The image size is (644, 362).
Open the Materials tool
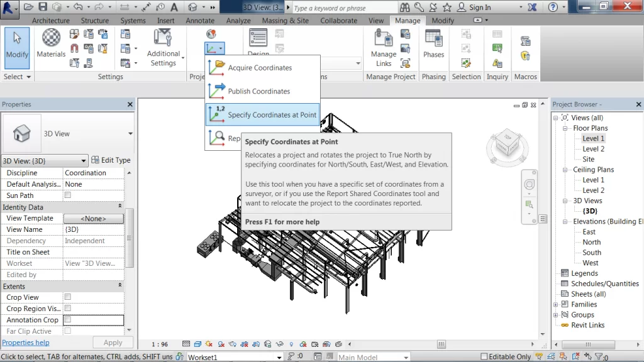point(51,44)
